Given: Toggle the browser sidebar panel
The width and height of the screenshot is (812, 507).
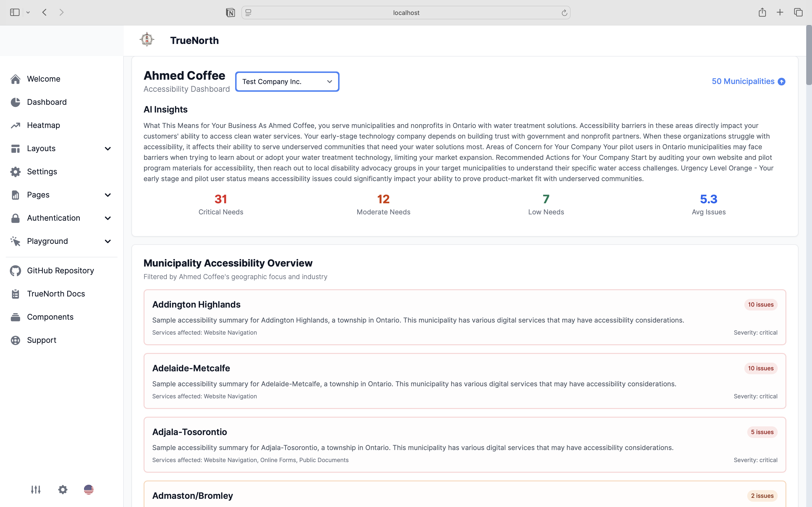Looking at the screenshot, I should tap(15, 12).
